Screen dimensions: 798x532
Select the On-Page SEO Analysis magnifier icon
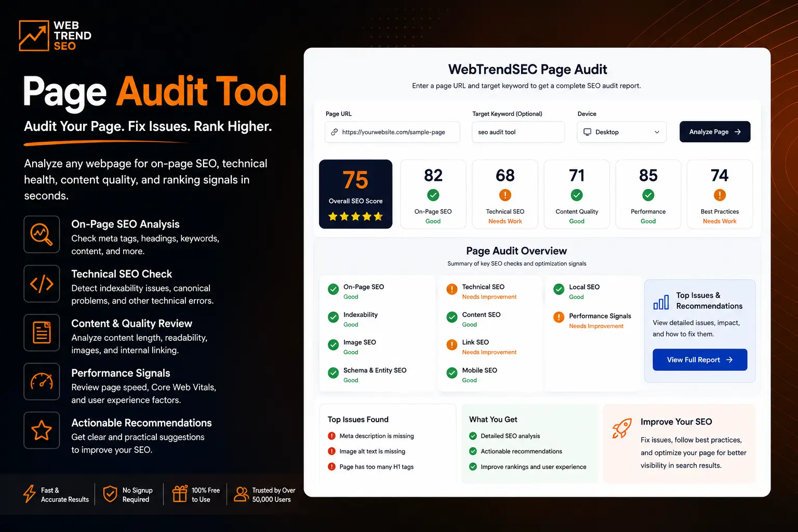[42, 234]
